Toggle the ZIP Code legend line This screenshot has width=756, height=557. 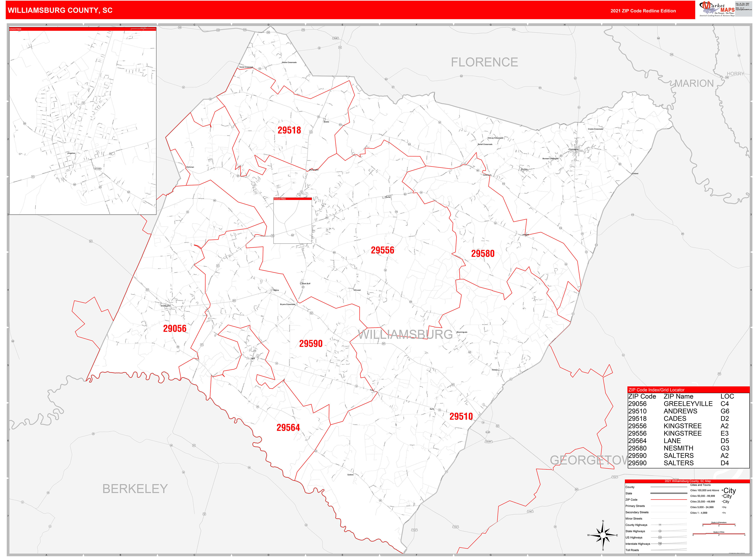click(x=669, y=499)
